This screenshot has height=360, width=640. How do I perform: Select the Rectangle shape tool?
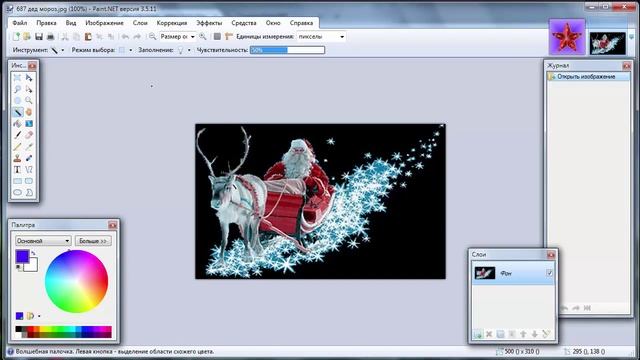coord(17,181)
